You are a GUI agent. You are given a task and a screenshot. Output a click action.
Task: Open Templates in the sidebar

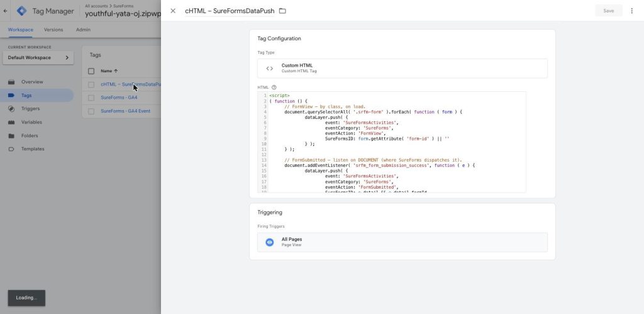[33, 149]
